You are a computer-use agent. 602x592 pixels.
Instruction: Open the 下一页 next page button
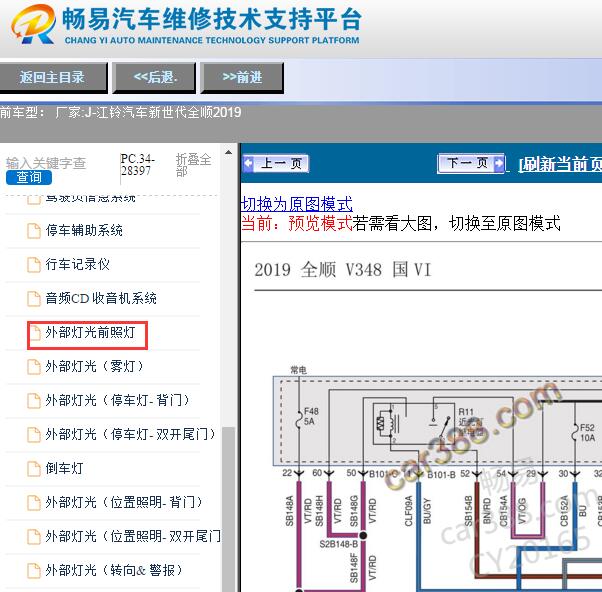(x=471, y=164)
